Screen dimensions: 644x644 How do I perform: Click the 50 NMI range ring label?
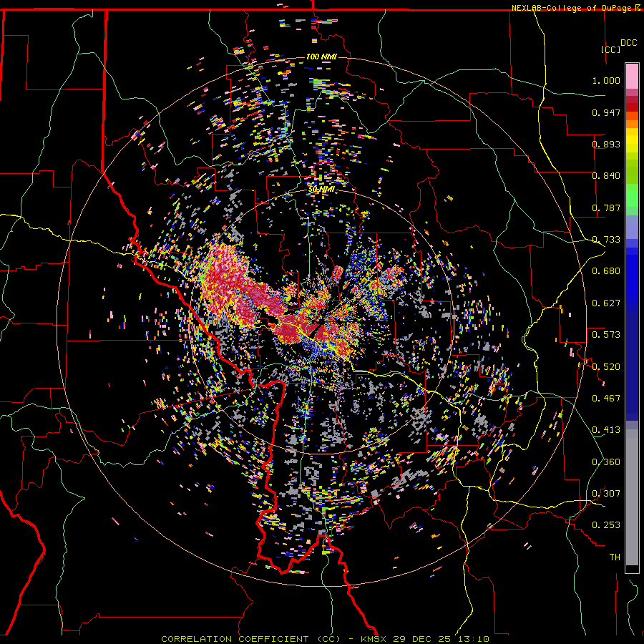(x=321, y=190)
